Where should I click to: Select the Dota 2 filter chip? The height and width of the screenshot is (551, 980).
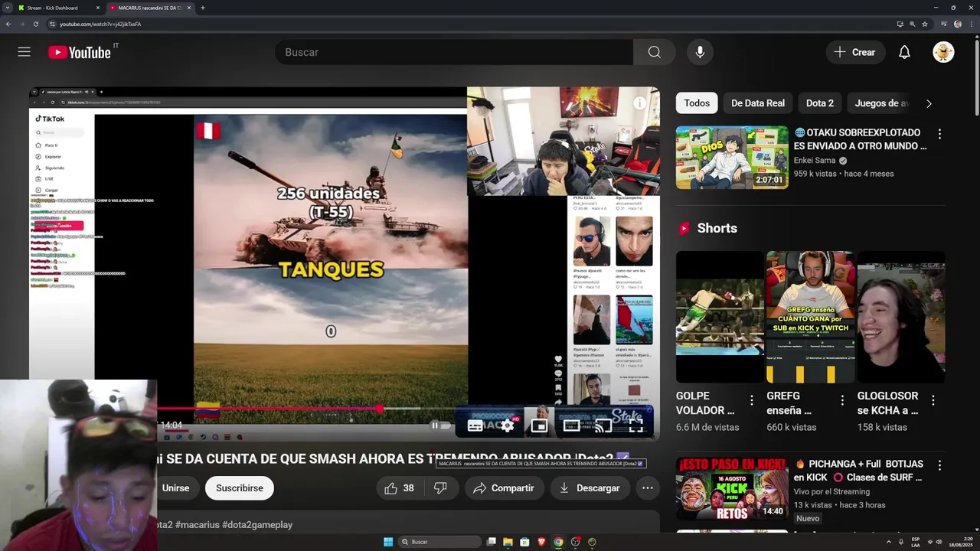click(x=819, y=103)
